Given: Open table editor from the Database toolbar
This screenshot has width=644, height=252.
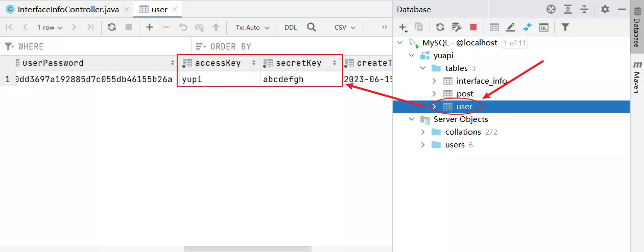Looking at the screenshot, I should pyautogui.click(x=494, y=28).
